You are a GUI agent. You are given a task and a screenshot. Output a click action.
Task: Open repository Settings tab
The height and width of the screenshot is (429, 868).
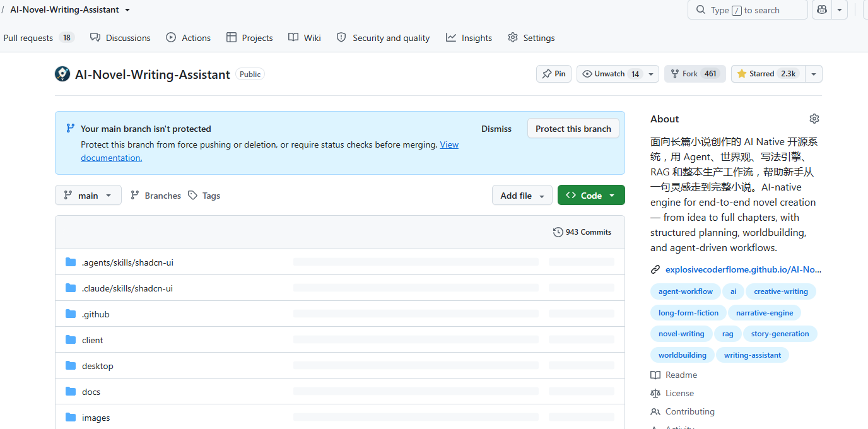pyautogui.click(x=531, y=38)
